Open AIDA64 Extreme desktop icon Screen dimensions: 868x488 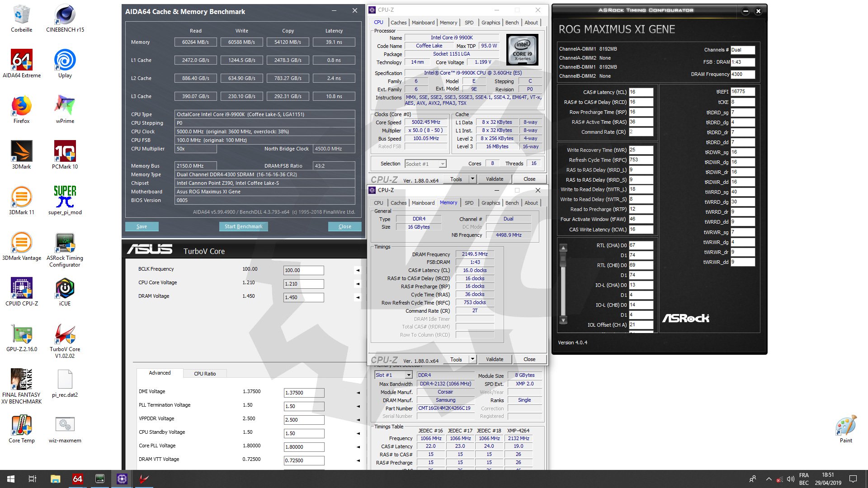tap(21, 64)
